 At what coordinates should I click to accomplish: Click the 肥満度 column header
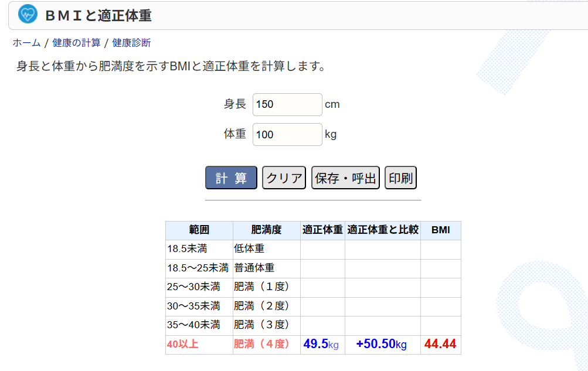(x=266, y=230)
